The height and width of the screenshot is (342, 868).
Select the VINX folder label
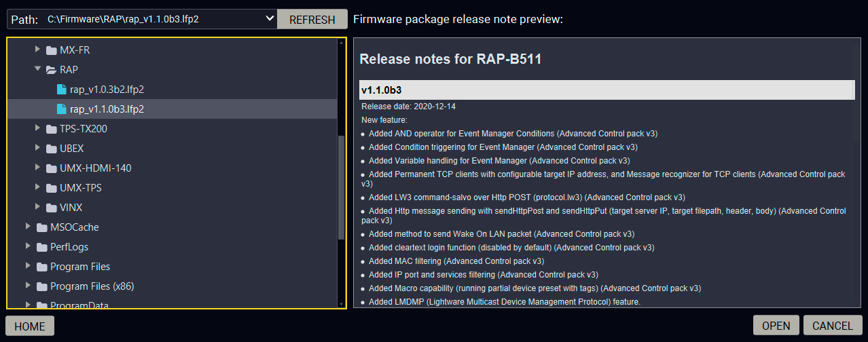pyautogui.click(x=71, y=208)
